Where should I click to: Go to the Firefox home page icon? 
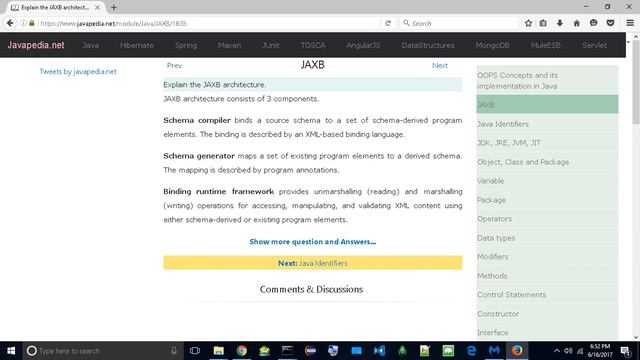(x=576, y=23)
